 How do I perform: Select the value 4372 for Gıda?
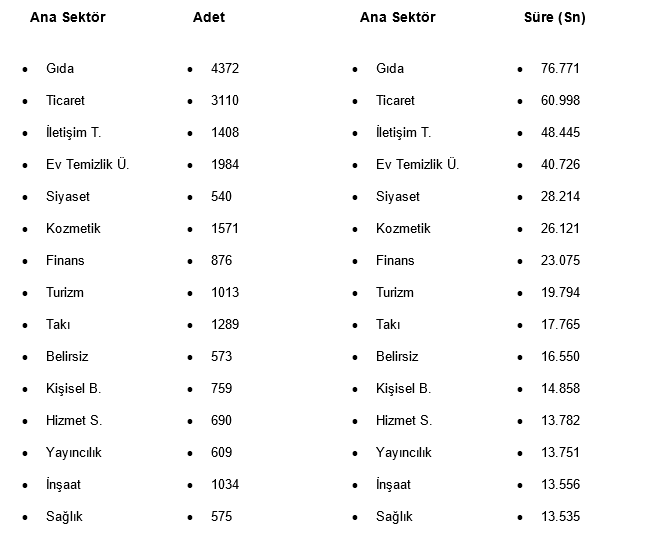225,69
